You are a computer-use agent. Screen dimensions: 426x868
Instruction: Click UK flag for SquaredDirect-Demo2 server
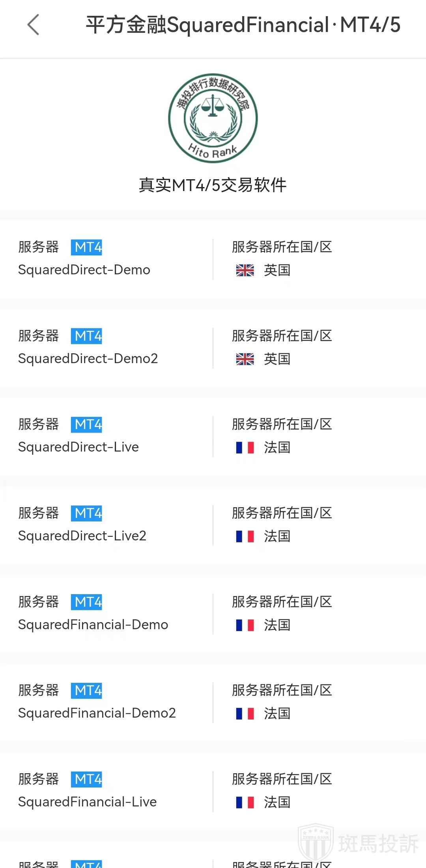[x=245, y=359]
